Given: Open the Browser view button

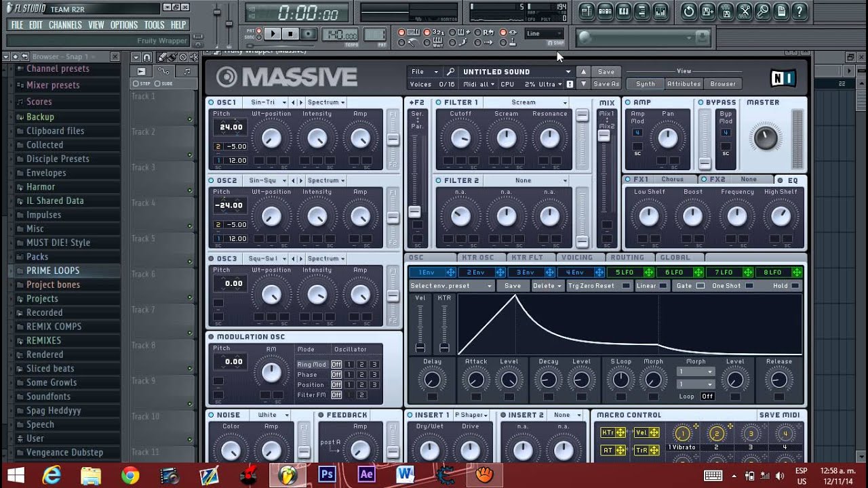Looking at the screenshot, I should tap(723, 84).
